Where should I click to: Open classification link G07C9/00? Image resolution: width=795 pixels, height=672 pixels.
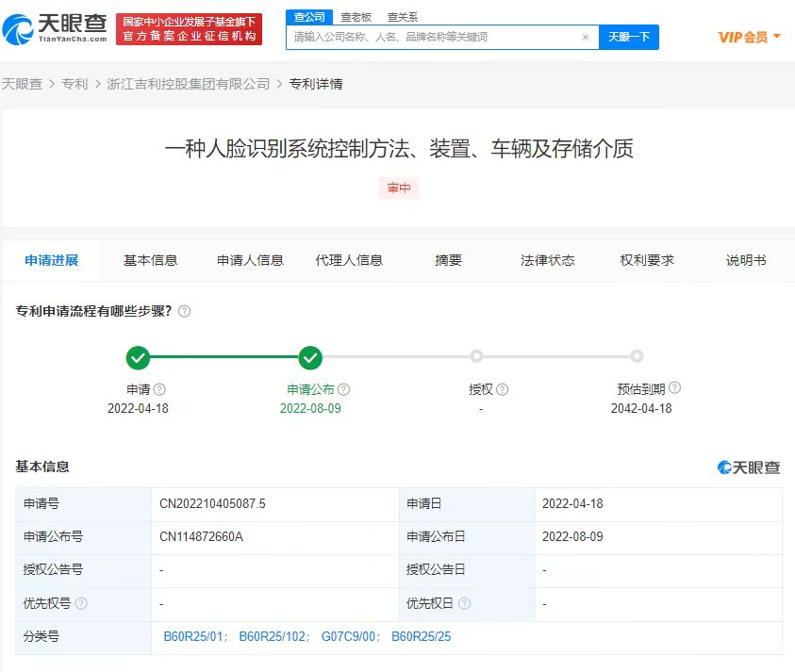pos(349,636)
